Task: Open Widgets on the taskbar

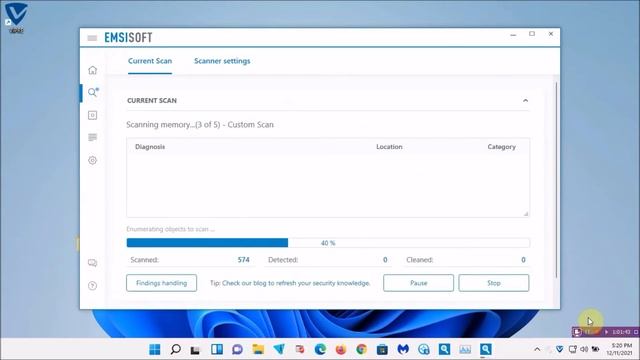Action: pyautogui.click(x=217, y=349)
